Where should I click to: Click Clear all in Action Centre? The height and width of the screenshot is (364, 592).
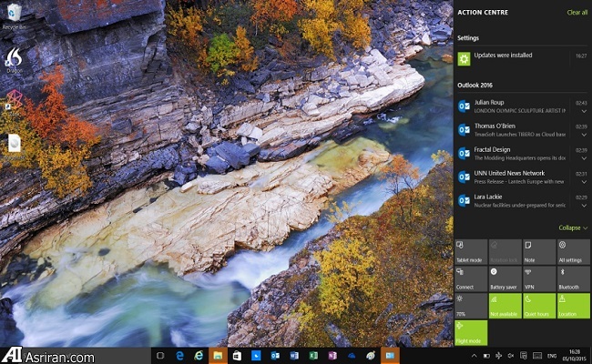(577, 13)
